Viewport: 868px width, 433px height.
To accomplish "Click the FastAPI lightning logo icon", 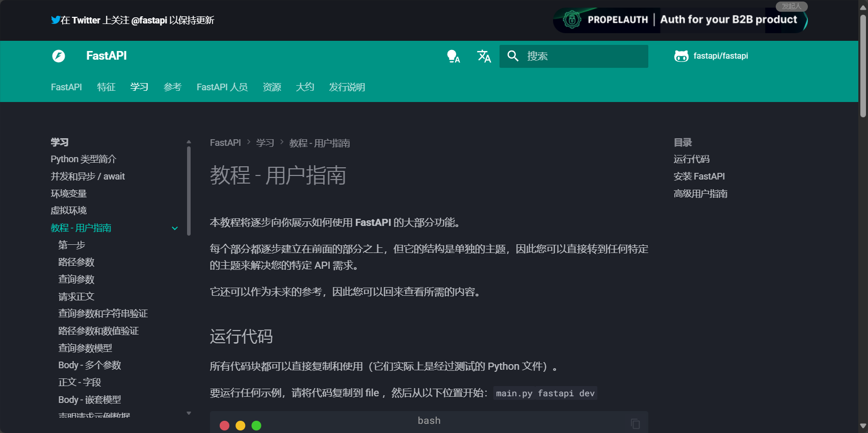I will (59, 56).
